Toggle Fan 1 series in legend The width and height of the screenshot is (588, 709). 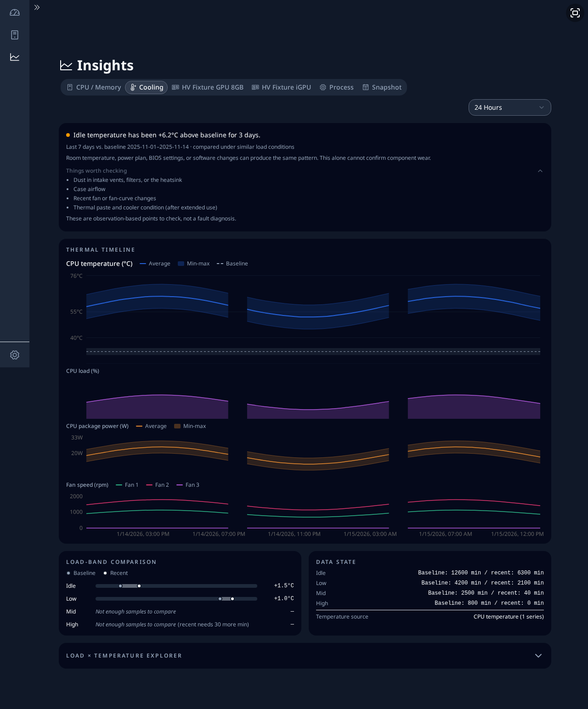(127, 485)
